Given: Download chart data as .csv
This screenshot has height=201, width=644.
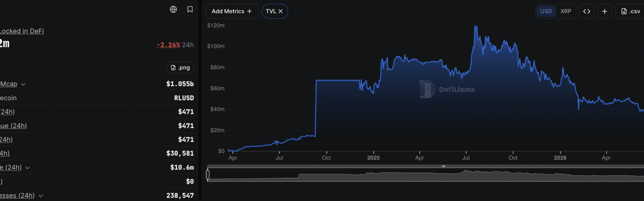Looking at the screenshot, I should point(630,11).
